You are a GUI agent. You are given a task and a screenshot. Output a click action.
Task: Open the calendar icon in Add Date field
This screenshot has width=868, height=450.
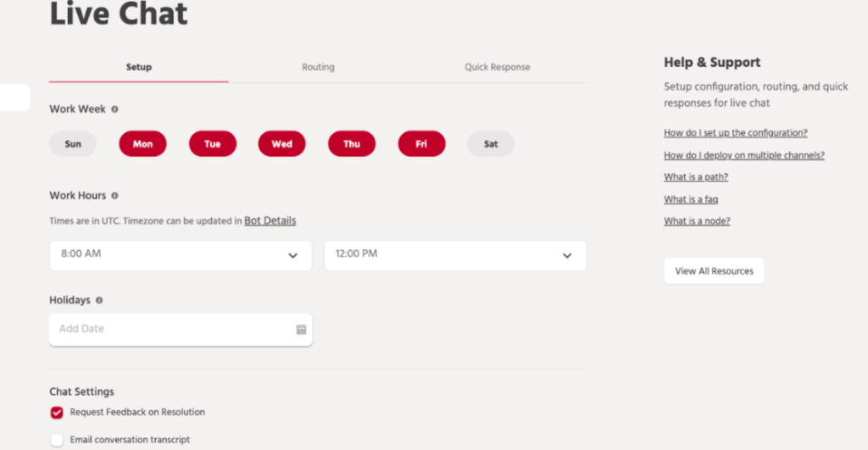click(x=301, y=330)
